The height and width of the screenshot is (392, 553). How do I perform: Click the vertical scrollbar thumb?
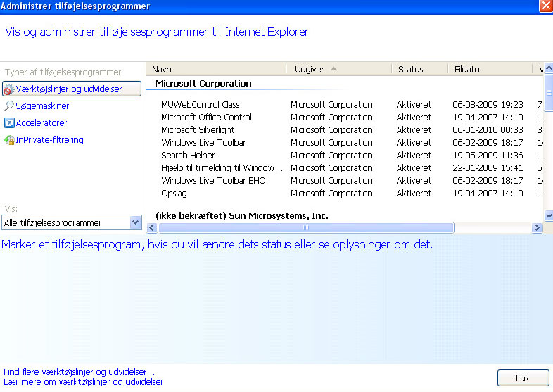[548, 92]
